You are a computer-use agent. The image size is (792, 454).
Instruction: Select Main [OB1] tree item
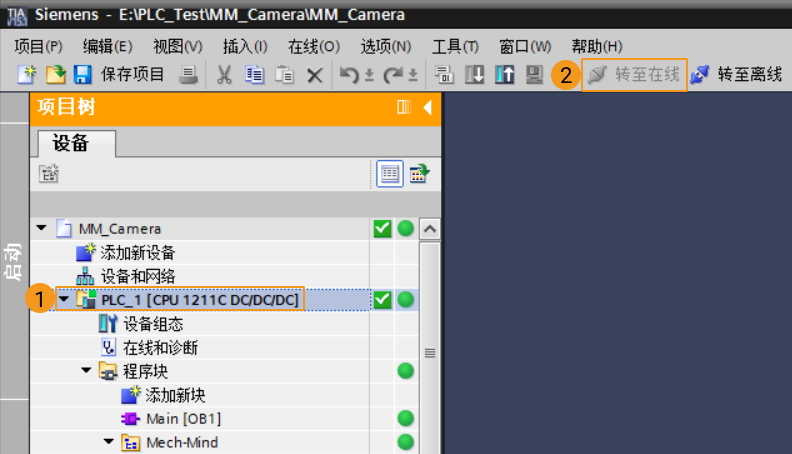[183, 419]
